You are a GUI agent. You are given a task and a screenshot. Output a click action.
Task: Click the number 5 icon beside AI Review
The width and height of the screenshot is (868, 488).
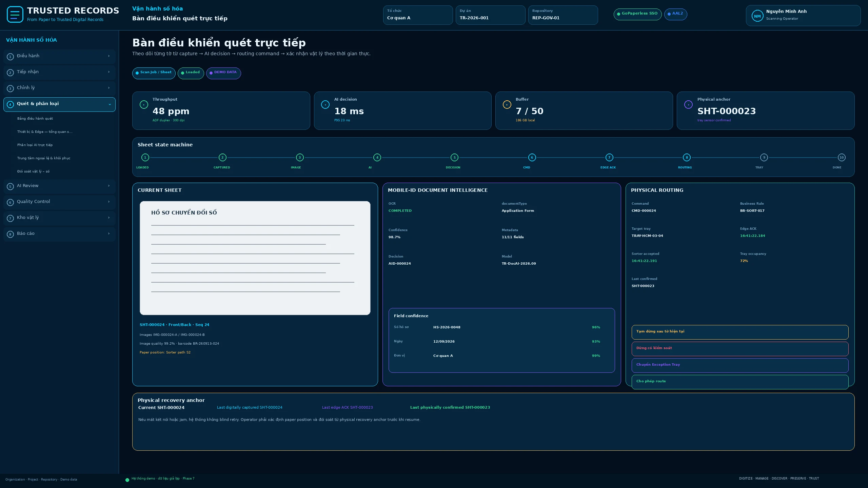10,186
